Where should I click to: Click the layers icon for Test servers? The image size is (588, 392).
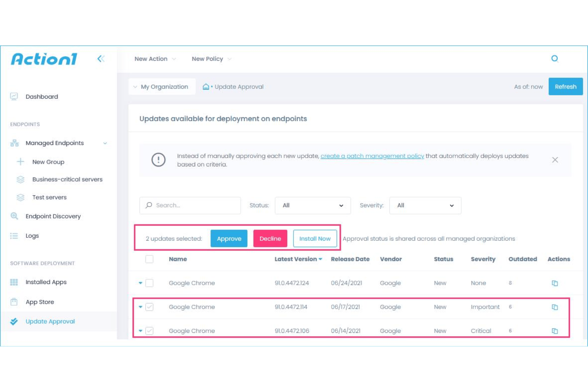pyautogui.click(x=21, y=197)
